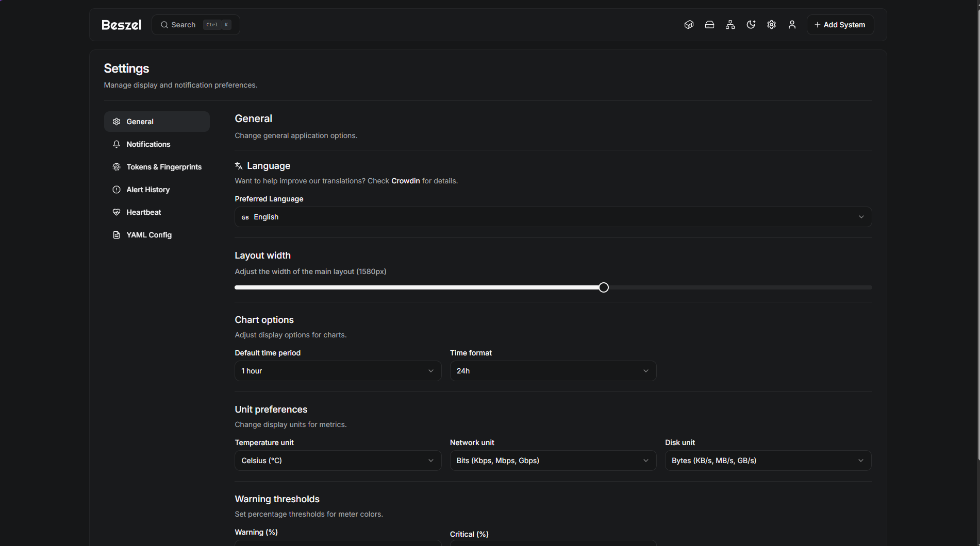
Task: Click the "Chart options" heading
Action: click(264, 320)
